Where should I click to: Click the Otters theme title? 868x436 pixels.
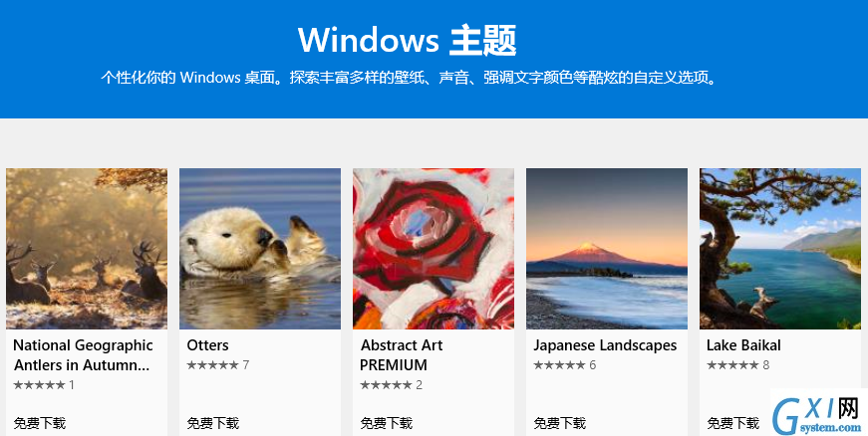pyautogui.click(x=207, y=345)
